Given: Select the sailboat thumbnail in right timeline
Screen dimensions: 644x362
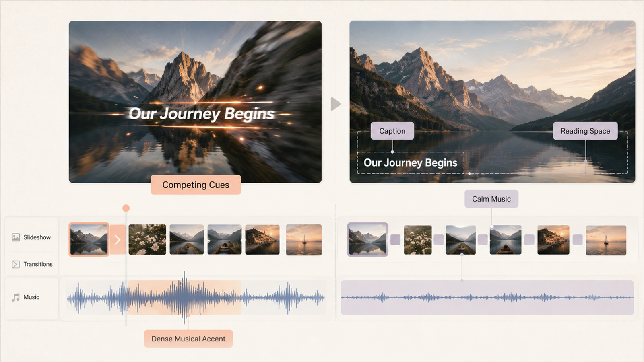Looking at the screenshot, I should tap(606, 240).
